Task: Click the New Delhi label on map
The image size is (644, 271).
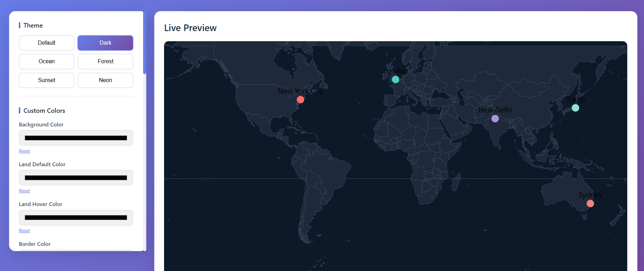Action: tap(495, 110)
